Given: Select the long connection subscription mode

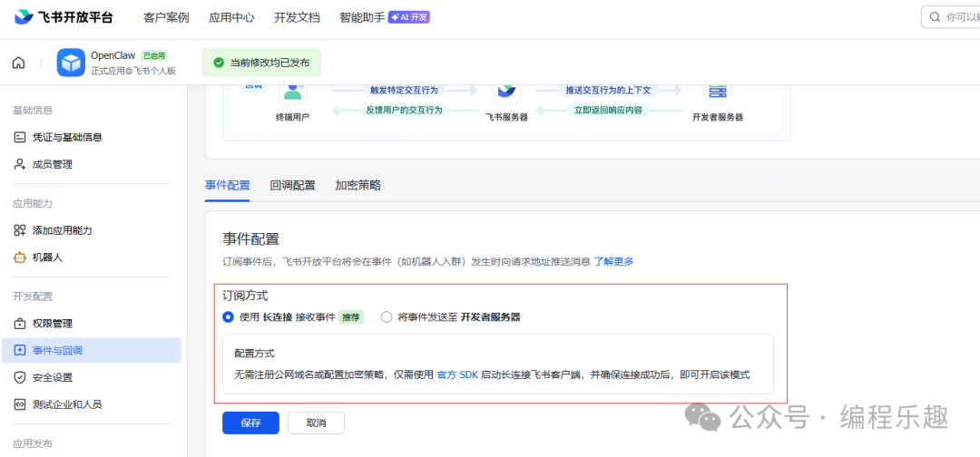Looking at the screenshot, I should (228, 317).
